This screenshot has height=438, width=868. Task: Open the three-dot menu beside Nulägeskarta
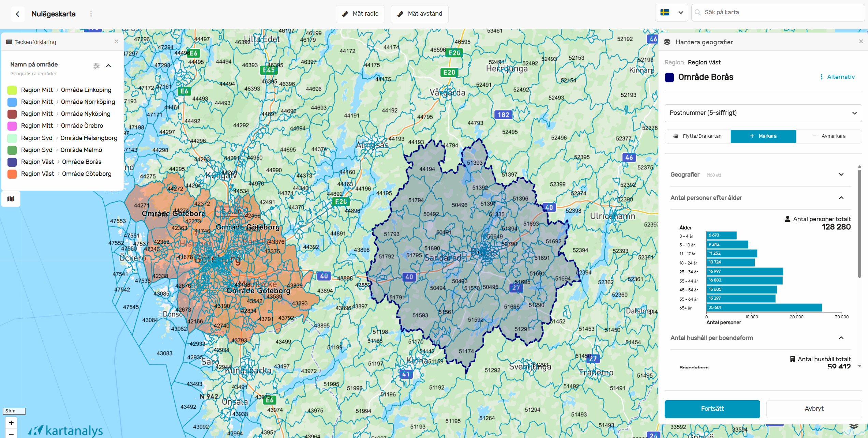tap(91, 14)
